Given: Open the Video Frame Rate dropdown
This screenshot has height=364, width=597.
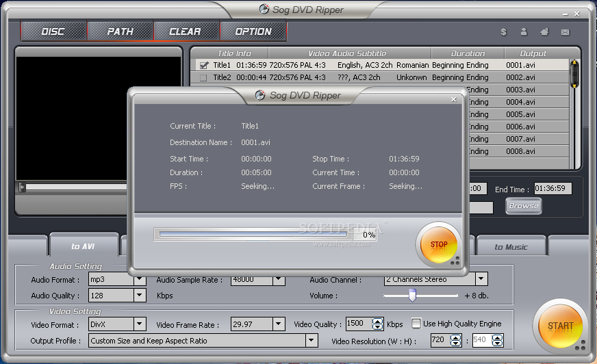Looking at the screenshot, I should click(279, 324).
